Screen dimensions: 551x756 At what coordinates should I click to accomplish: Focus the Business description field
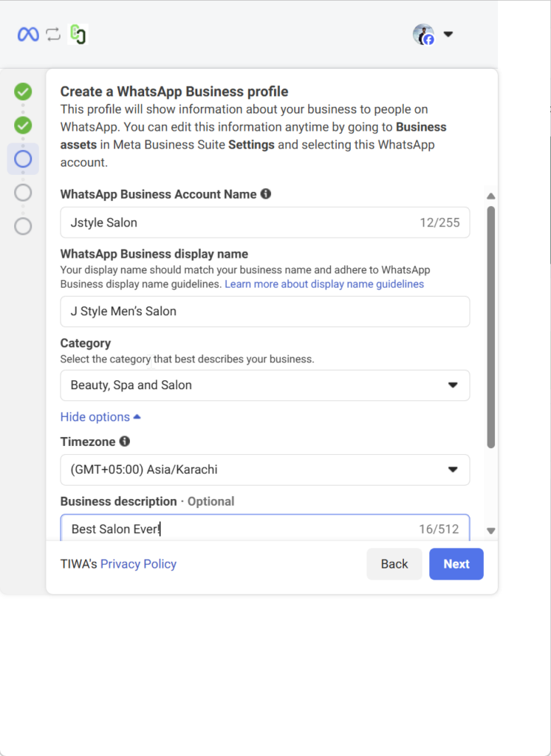point(265,528)
